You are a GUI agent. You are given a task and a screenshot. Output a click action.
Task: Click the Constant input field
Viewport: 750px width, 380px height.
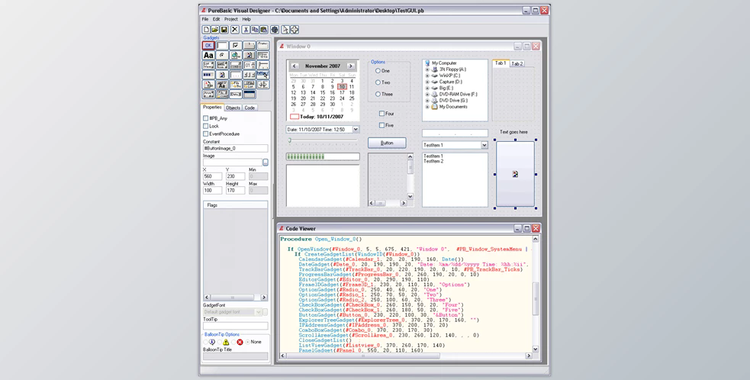pos(235,148)
